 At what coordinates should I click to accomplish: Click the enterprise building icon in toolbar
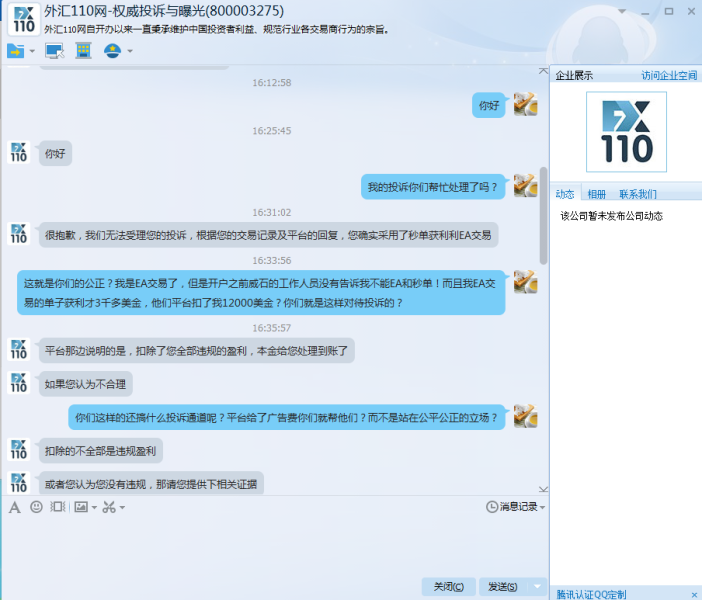pyautogui.click(x=84, y=51)
